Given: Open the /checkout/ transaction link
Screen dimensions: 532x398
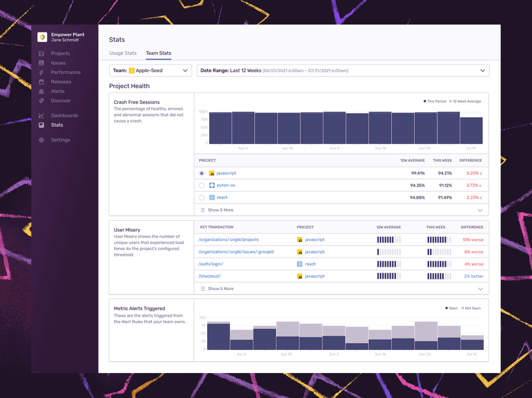Looking at the screenshot, I should coord(209,276).
